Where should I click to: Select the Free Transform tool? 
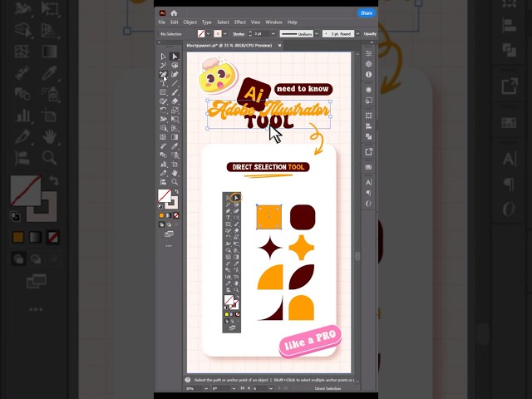pyautogui.click(x=175, y=119)
